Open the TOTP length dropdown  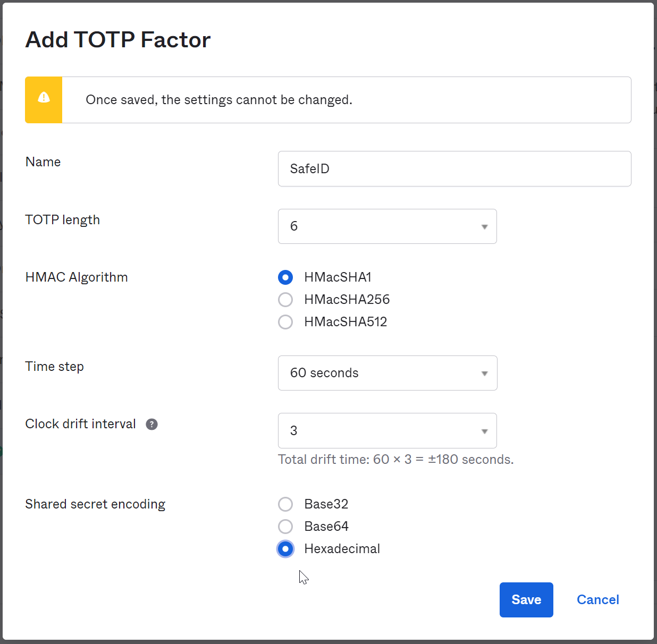click(387, 226)
